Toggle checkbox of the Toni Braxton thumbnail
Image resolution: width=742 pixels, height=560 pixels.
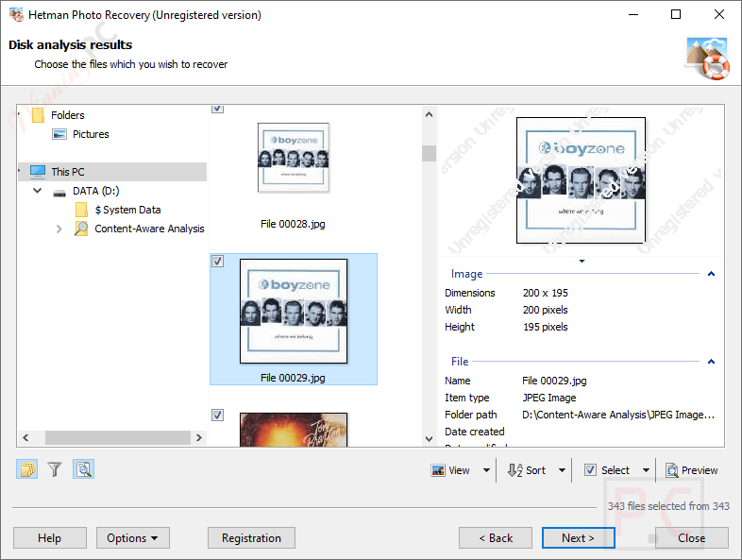click(217, 416)
